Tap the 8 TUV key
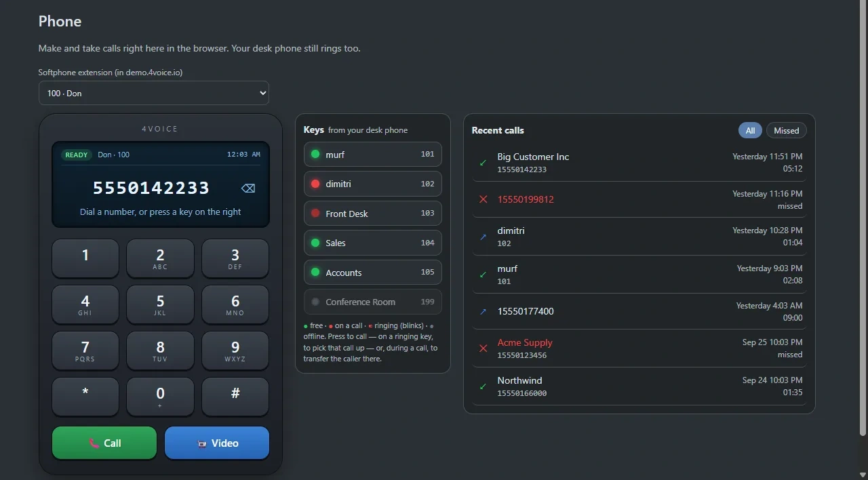Screen dimensions: 868x480 (160, 351)
